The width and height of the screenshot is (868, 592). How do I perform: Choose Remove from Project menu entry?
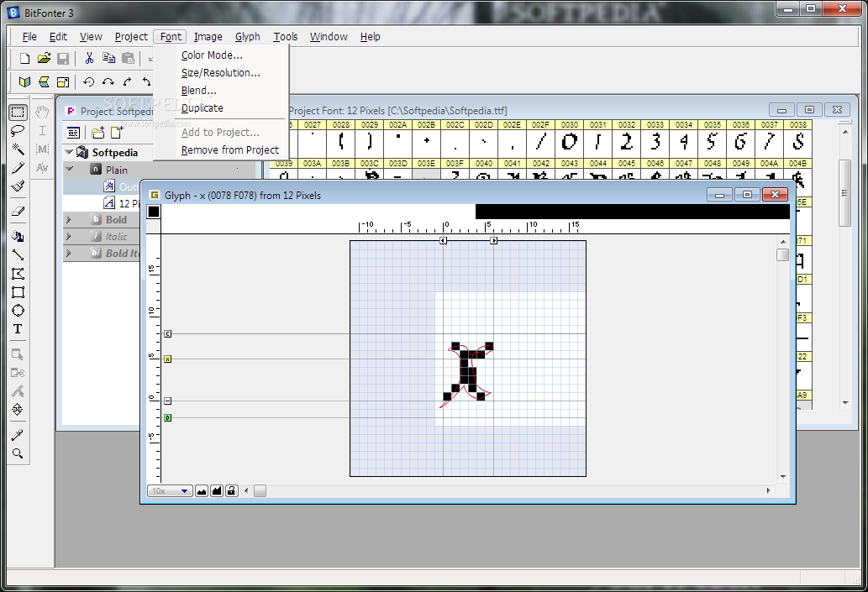point(230,150)
